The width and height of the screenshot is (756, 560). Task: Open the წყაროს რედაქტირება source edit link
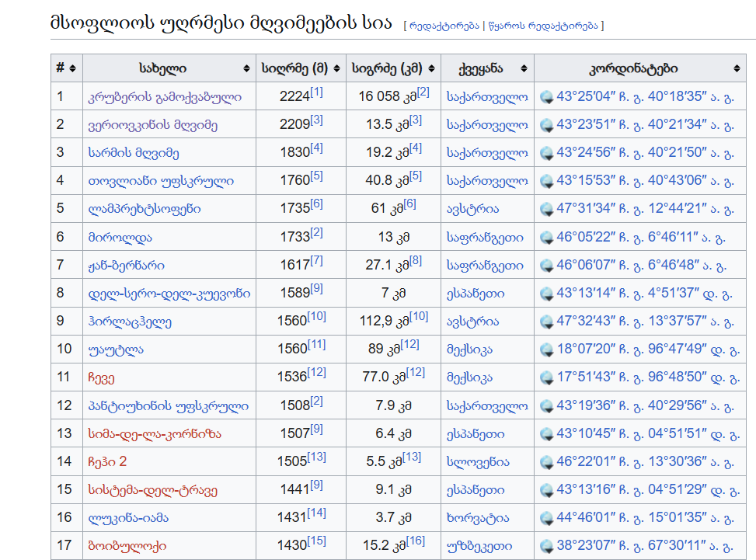click(x=543, y=26)
